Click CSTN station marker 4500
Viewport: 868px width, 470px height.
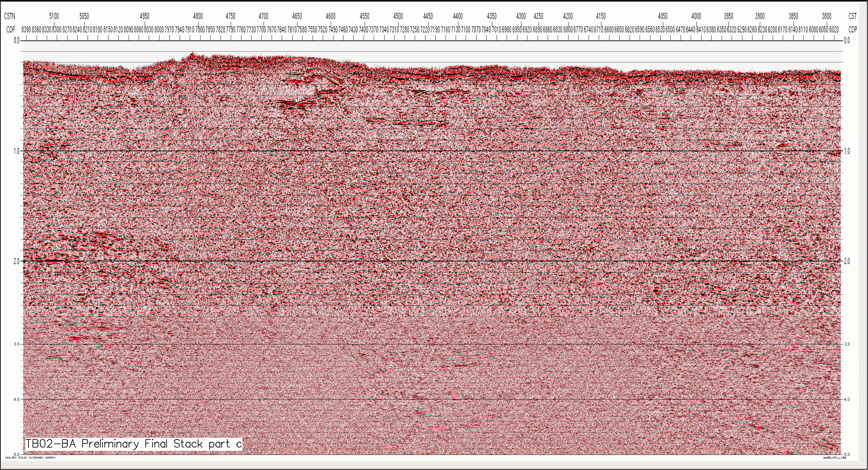click(x=398, y=16)
